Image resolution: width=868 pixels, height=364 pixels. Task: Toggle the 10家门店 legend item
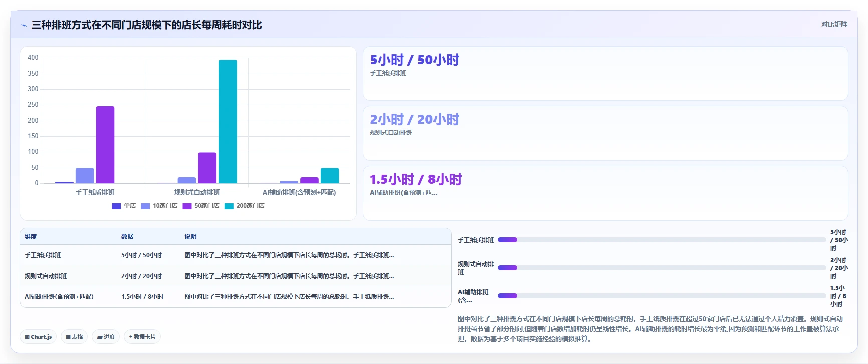click(159, 206)
